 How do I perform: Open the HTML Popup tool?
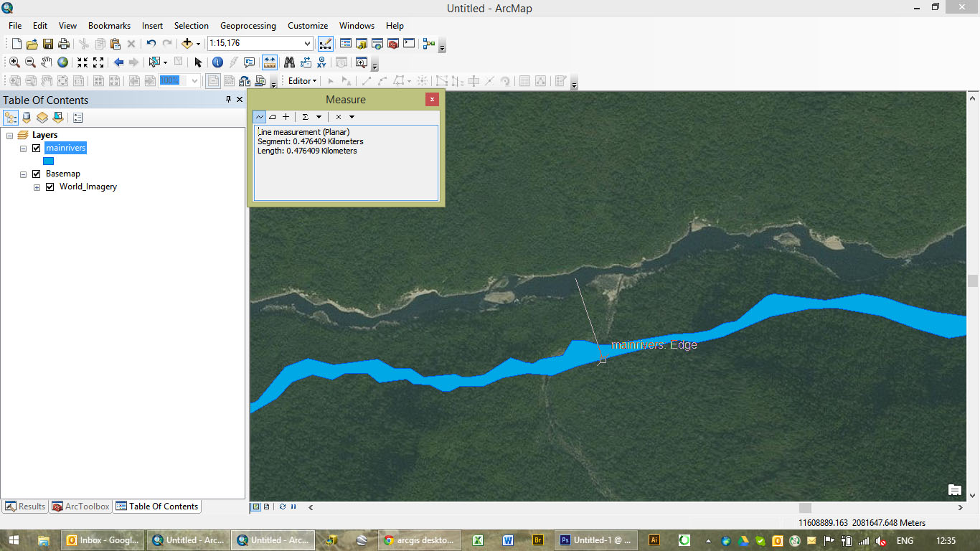(250, 62)
